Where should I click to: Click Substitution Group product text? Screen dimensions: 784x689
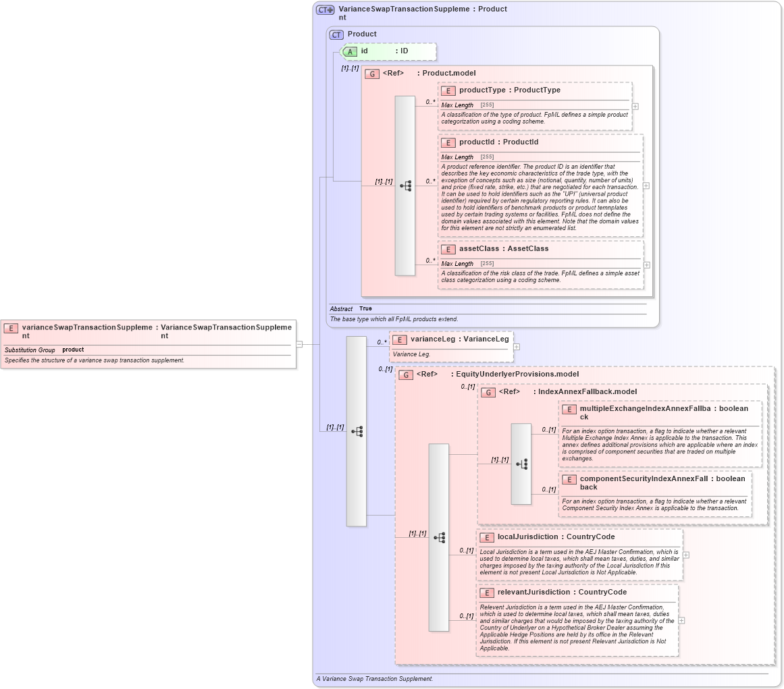[44, 350]
